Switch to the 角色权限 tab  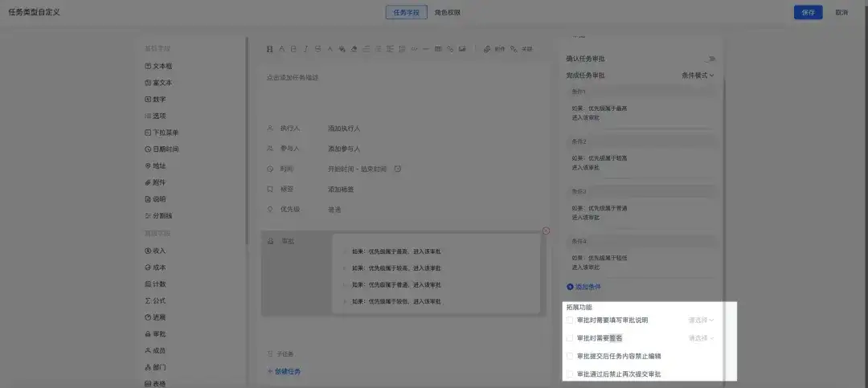[x=448, y=12]
